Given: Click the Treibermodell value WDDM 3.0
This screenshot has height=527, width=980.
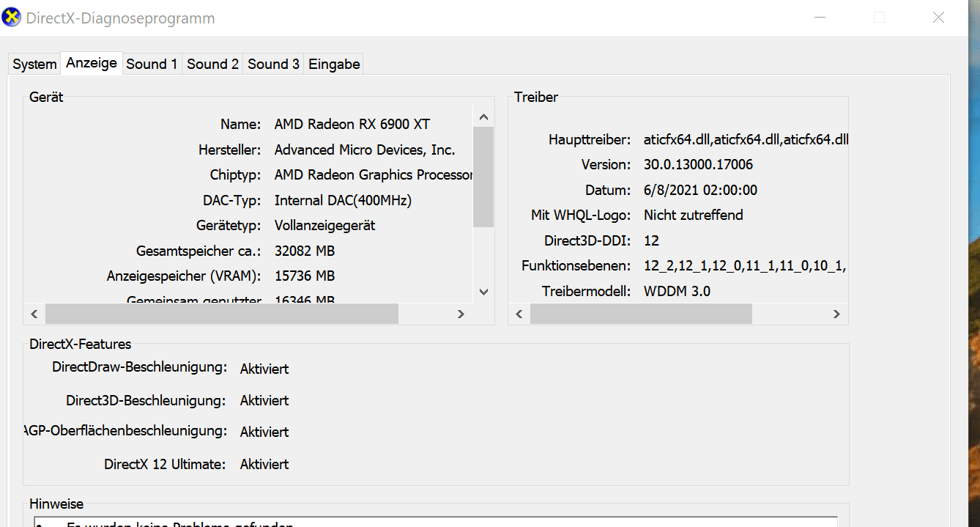Looking at the screenshot, I should [677, 291].
